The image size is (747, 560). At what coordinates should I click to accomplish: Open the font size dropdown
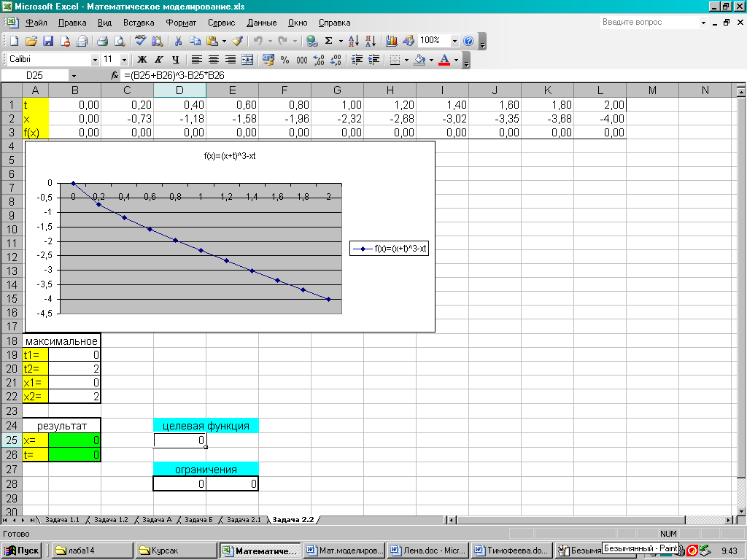(124, 60)
